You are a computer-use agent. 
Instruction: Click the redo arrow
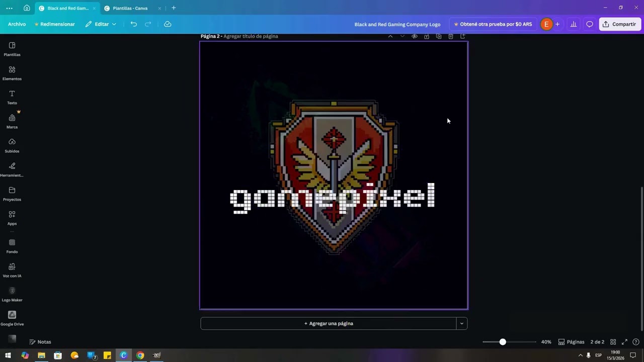(x=148, y=24)
